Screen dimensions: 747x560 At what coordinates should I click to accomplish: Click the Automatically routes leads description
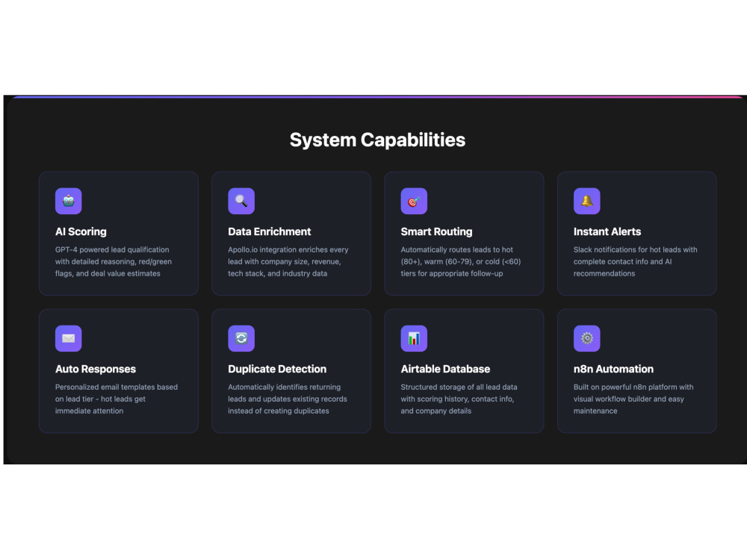[x=461, y=261]
